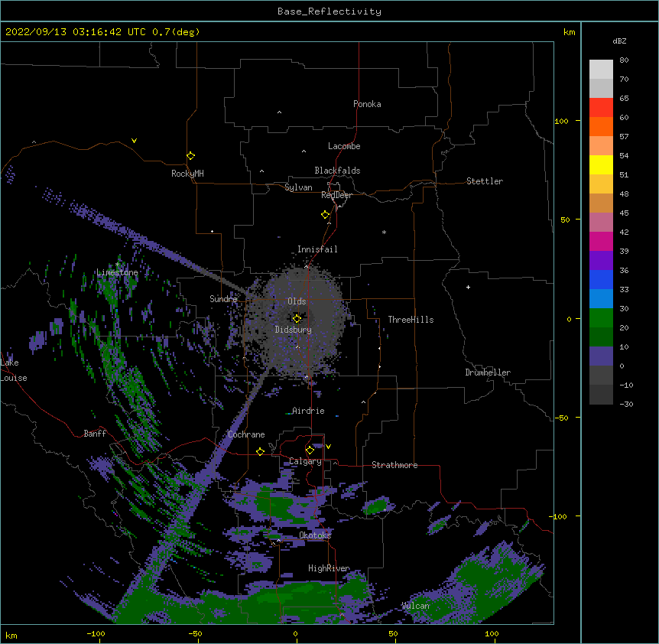Click the Sundre town label
Screen dimensions: 659x644
click(x=223, y=299)
